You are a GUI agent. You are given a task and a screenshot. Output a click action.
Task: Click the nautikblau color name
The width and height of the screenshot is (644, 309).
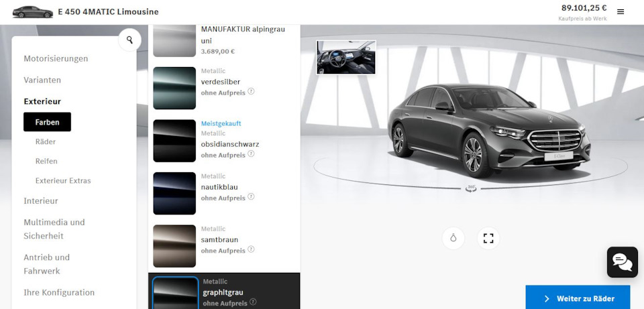point(219,187)
